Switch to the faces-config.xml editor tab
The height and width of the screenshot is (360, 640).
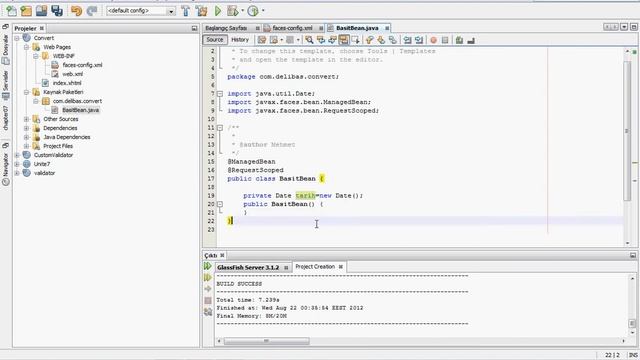[x=292, y=28]
